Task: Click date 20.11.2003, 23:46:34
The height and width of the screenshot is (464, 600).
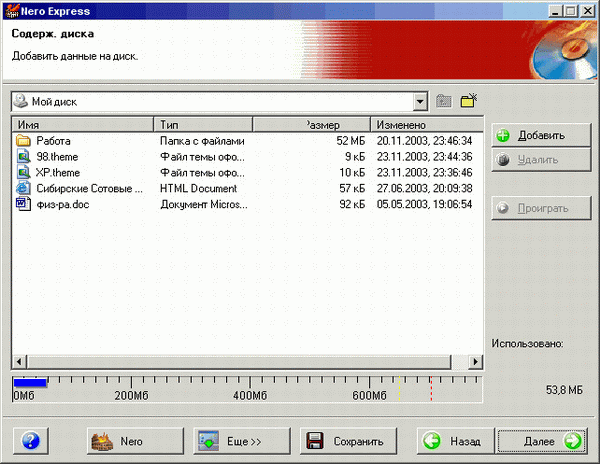Action: pos(424,141)
